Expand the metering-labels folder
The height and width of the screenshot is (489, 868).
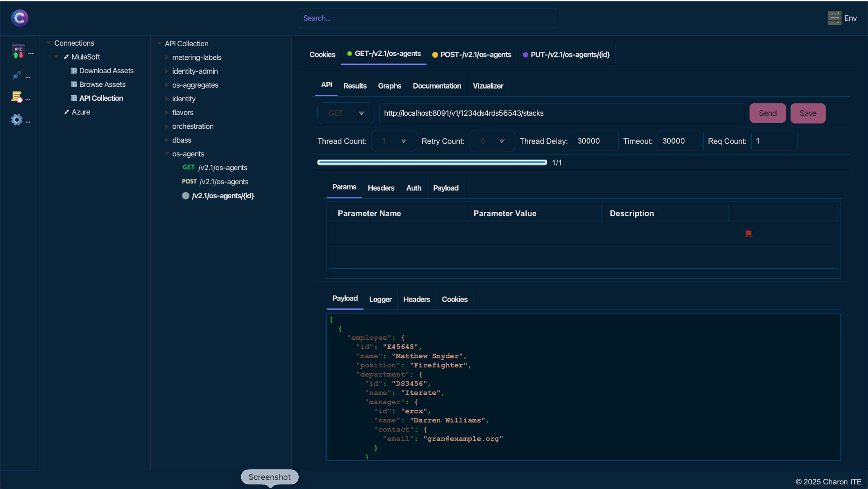pyautogui.click(x=167, y=57)
